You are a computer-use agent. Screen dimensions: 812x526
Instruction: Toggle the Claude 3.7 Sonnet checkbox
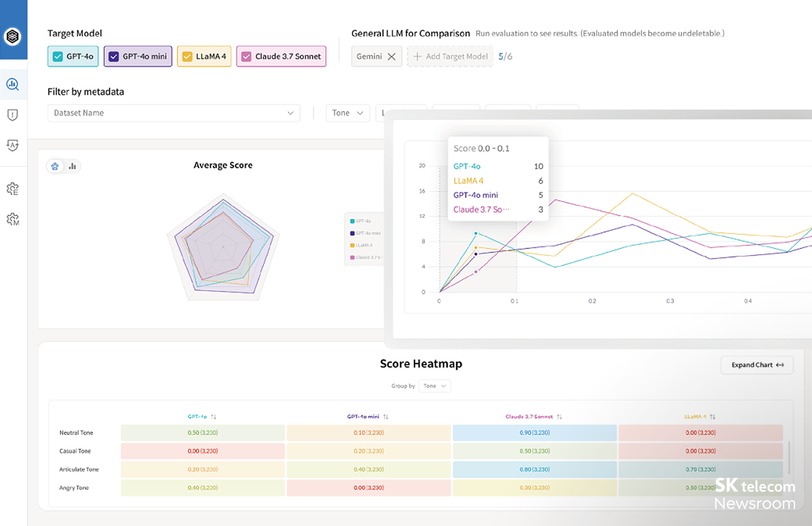(246, 56)
